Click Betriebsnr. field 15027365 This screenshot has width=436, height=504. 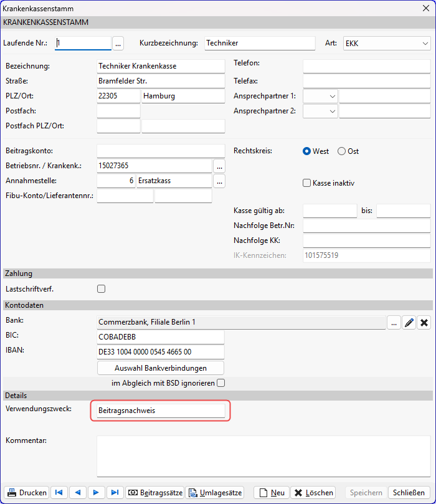[154, 166]
